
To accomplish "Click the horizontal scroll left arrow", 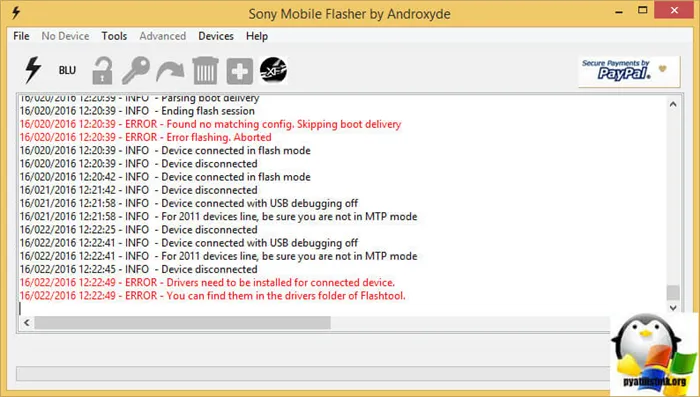I will tap(27, 322).
